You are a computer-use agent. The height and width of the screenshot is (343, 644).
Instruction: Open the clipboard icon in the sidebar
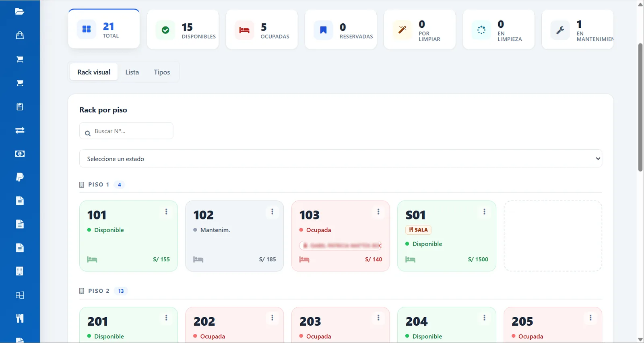click(x=20, y=106)
